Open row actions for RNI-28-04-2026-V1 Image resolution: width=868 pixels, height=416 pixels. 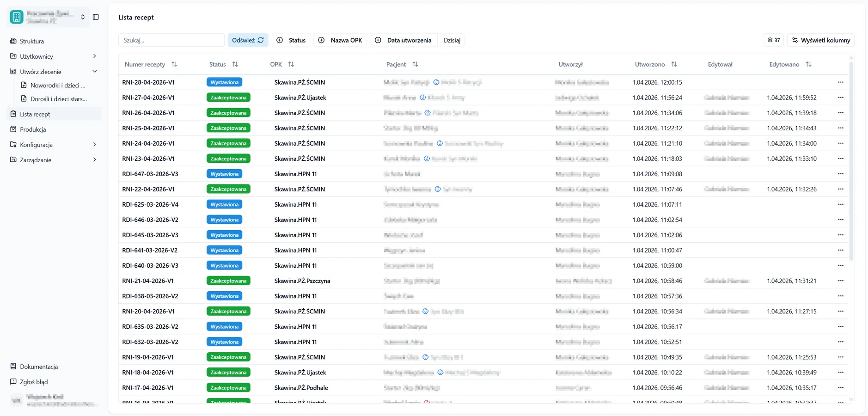point(840,82)
